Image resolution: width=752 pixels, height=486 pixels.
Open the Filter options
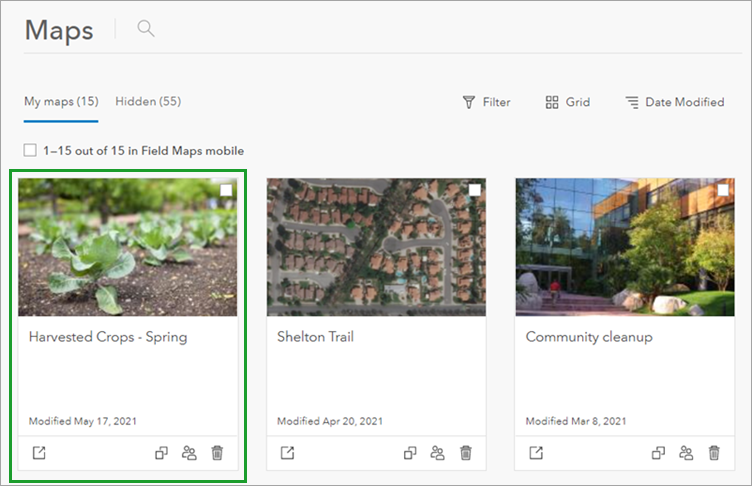click(x=486, y=102)
